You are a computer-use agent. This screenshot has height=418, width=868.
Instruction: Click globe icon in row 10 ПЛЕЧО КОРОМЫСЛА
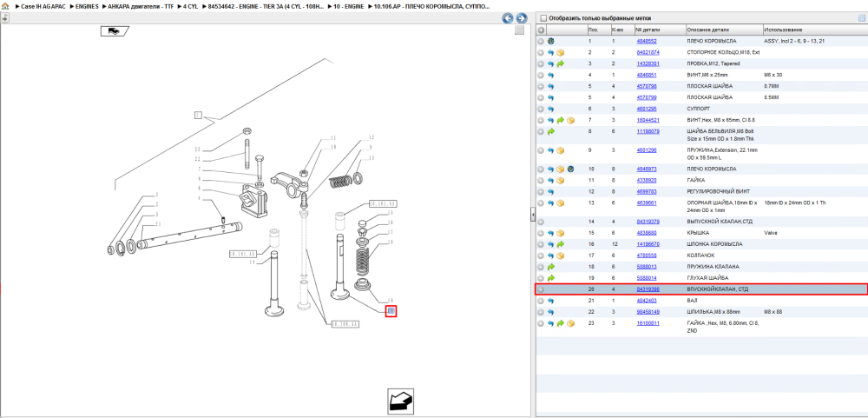[x=571, y=169]
